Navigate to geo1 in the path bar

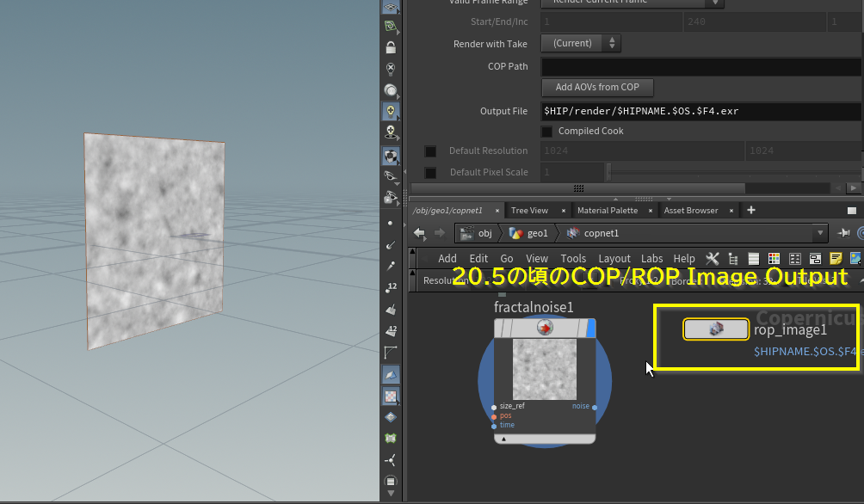tap(529, 233)
